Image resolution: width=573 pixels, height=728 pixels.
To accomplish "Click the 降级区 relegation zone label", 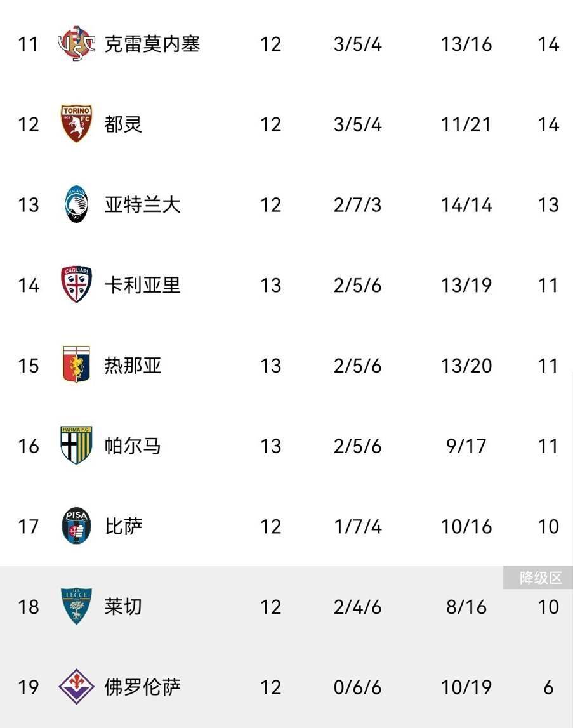I will pos(541,578).
